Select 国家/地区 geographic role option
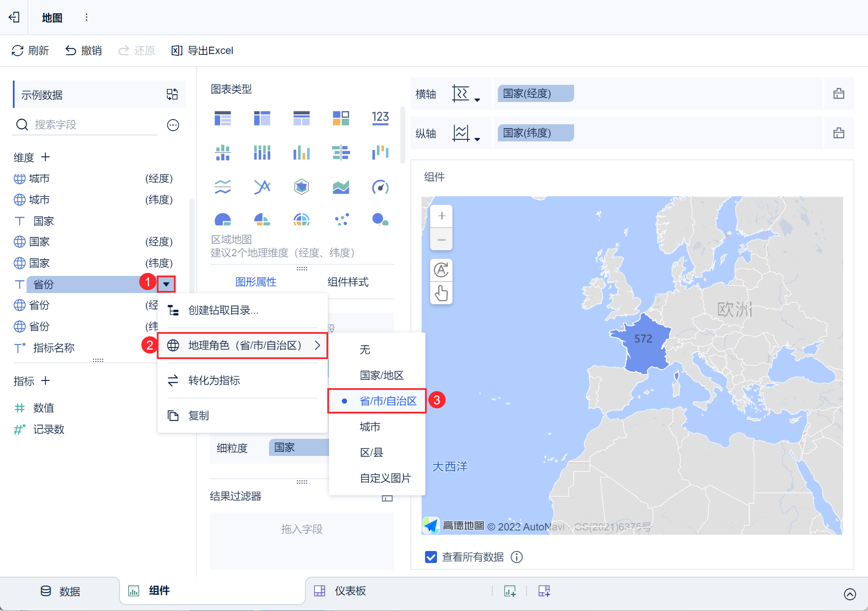 pyautogui.click(x=381, y=375)
